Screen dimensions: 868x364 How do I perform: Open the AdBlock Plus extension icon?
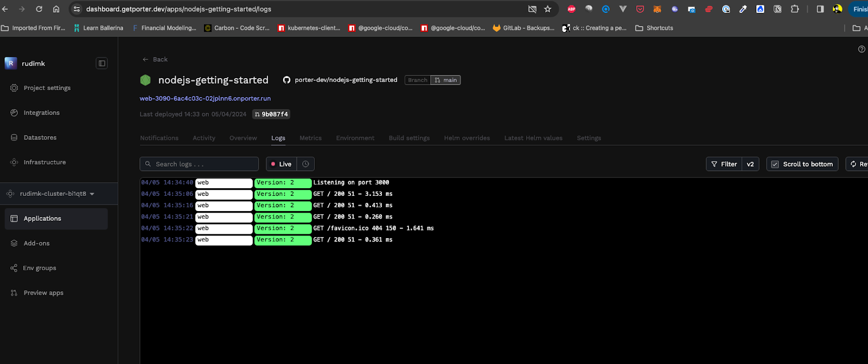pos(571,9)
